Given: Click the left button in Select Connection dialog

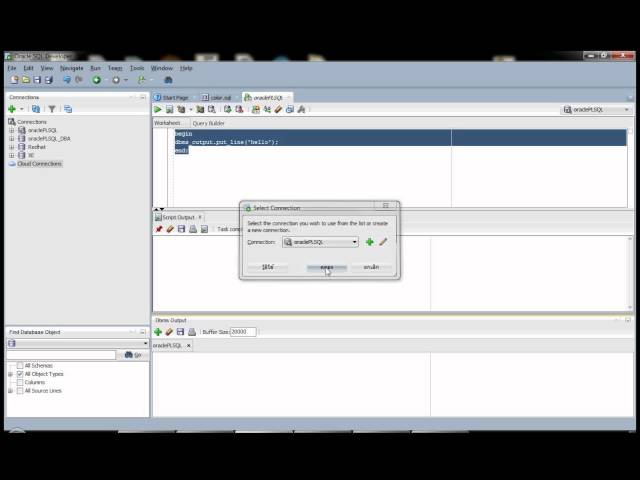Looking at the screenshot, I should [267, 267].
